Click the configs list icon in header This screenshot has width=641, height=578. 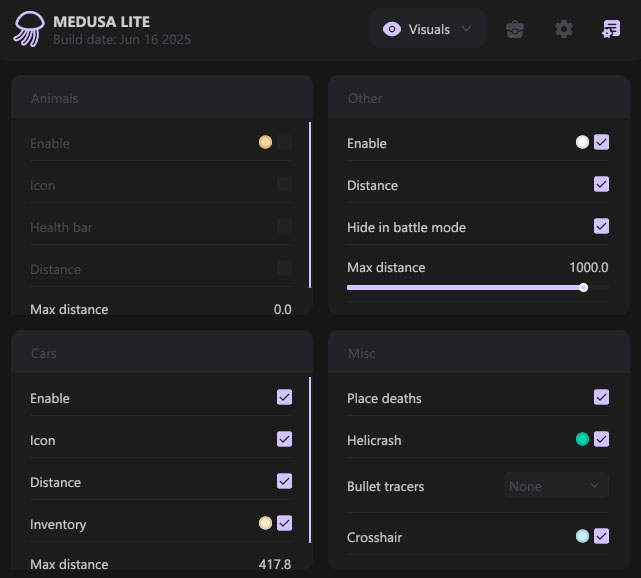[610, 29]
